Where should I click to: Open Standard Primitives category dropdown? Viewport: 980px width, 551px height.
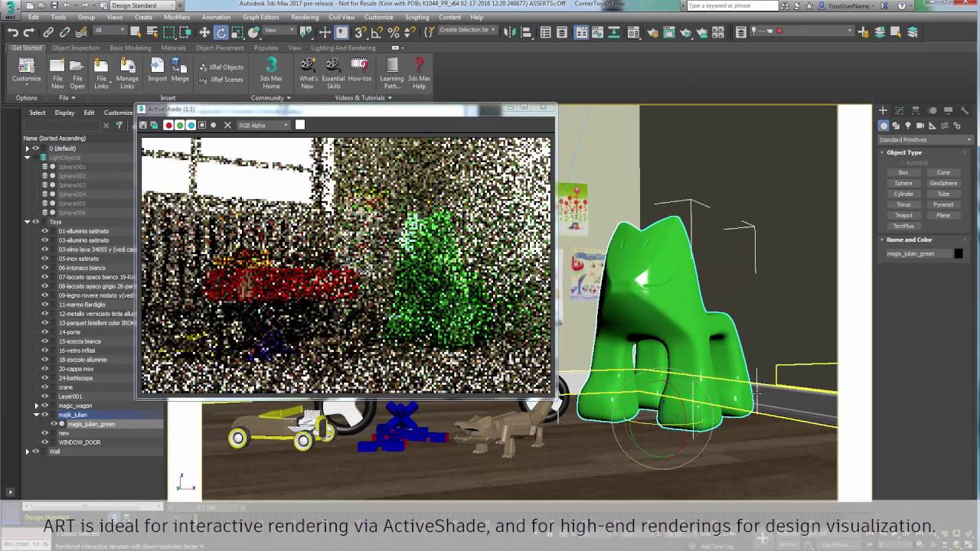pos(926,140)
